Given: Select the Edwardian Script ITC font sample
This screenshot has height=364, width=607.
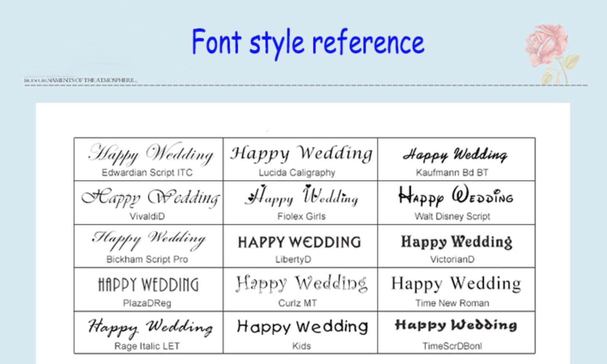Looking at the screenshot, I should click(150, 154).
